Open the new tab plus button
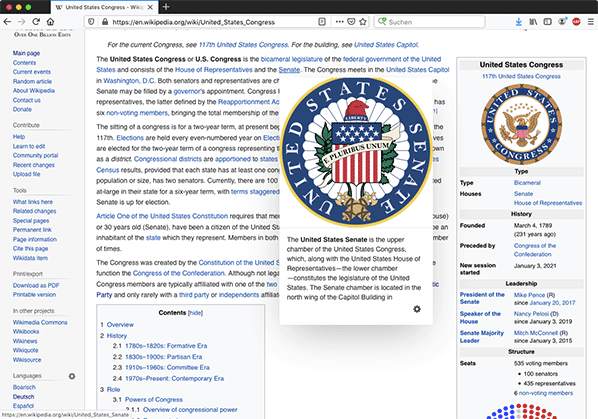Screen dimensions: 598x419 pyautogui.click(x=166, y=7)
